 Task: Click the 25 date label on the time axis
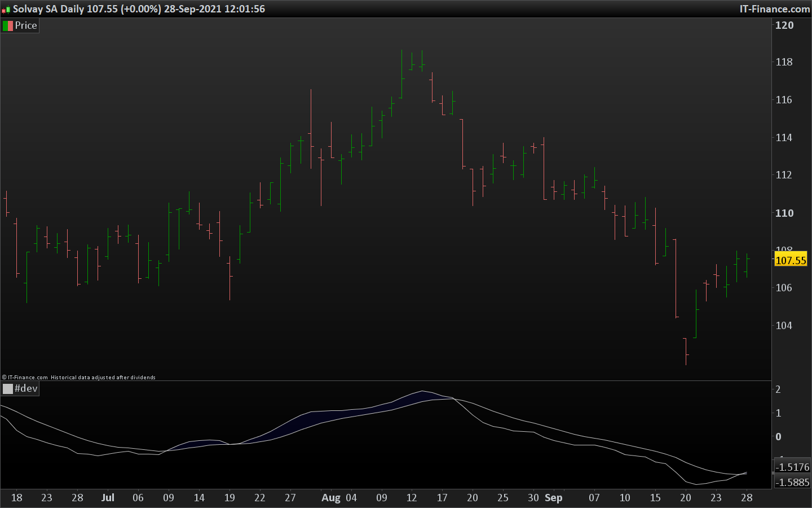click(503, 498)
